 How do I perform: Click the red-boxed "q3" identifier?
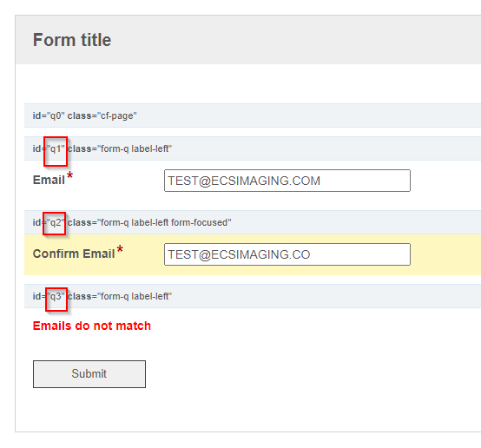click(x=56, y=300)
